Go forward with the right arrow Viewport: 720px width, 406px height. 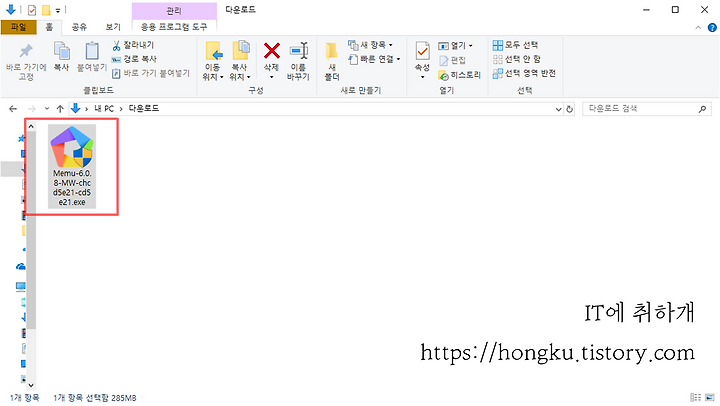32,109
